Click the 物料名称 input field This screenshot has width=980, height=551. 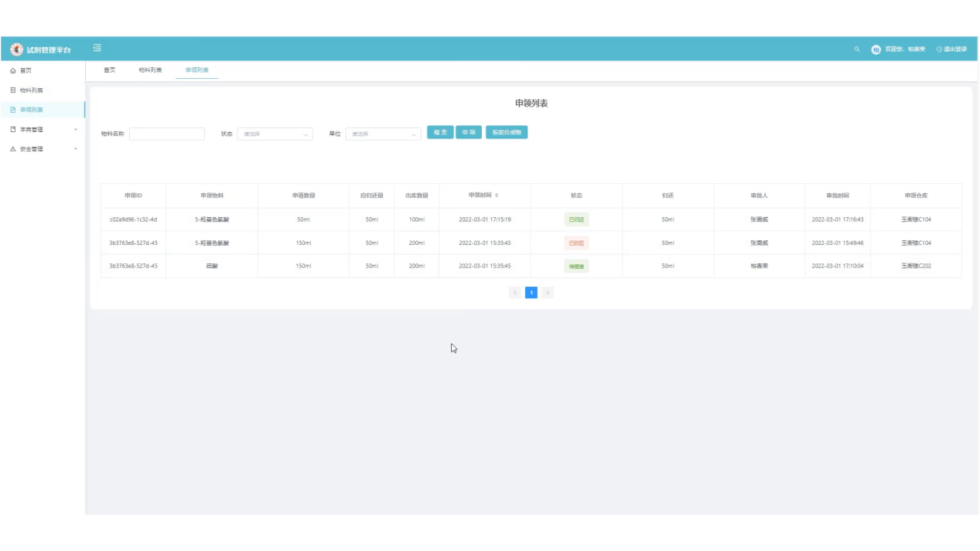point(167,134)
